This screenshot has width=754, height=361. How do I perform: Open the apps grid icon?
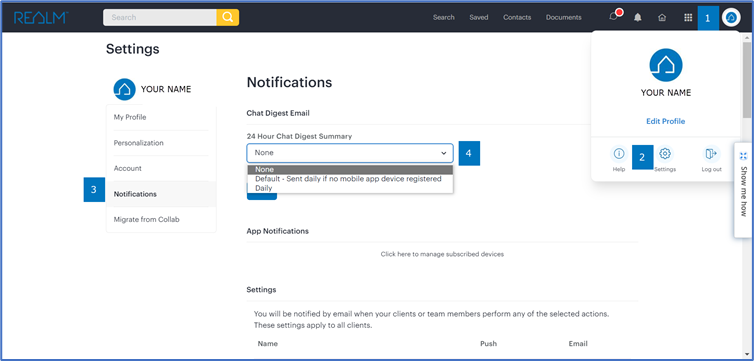[688, 18]
